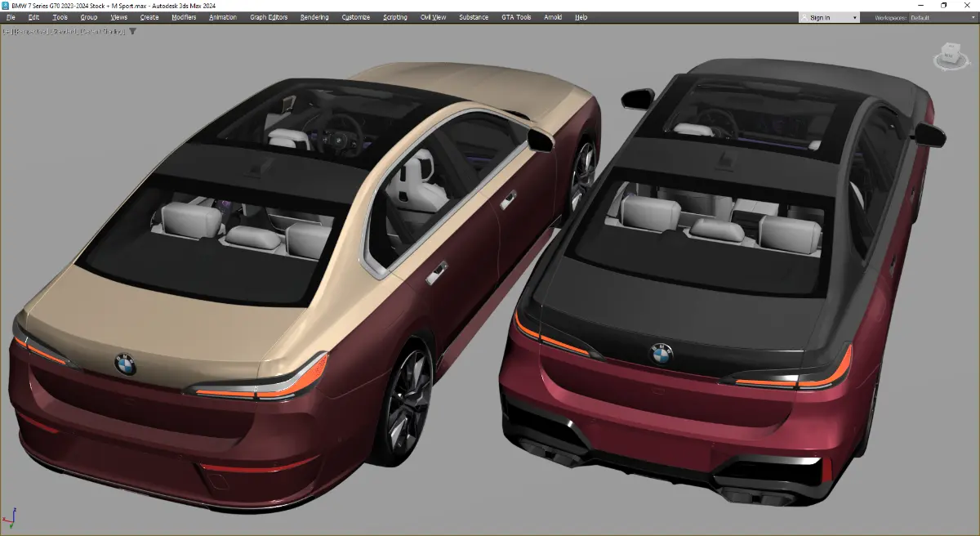This screenshot has width=980, height=536.
Task: Open the Perspective viewport label menu
Action: pos(31,31)
